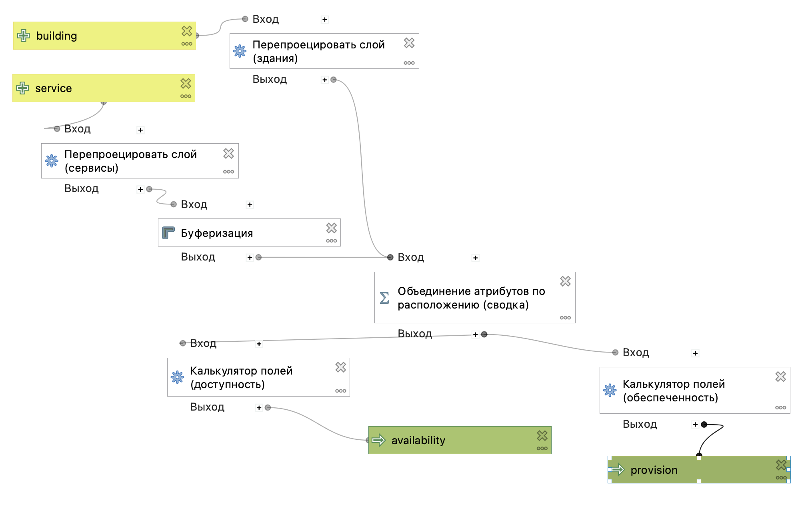Delete the building input node
Screen dimensions: 812x513
[187, 31]
